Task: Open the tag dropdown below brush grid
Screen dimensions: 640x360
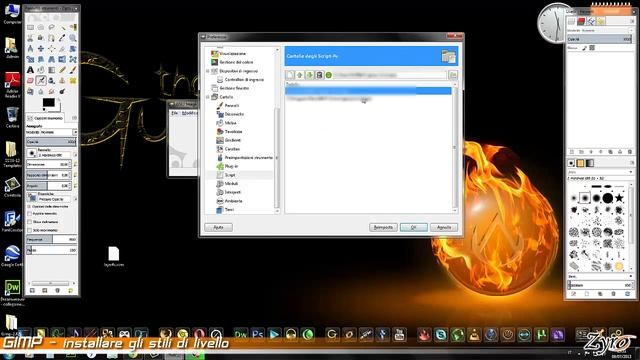Action: 600,276
